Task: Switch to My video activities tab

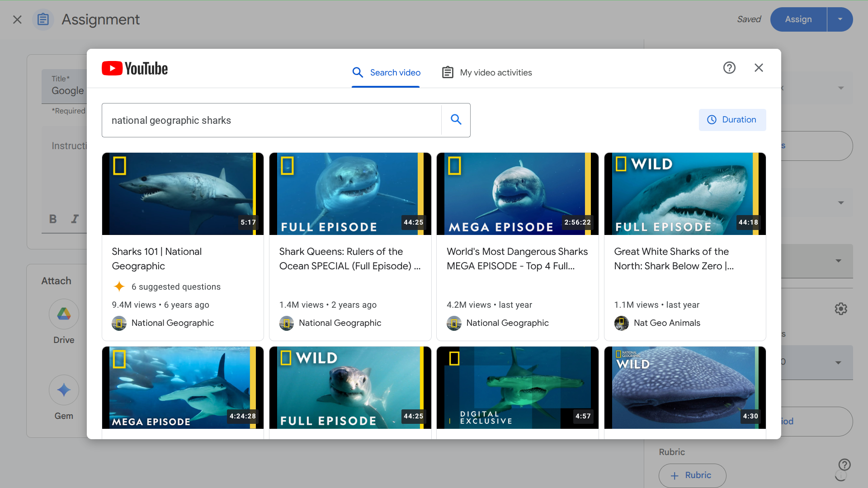Action: [487, 73]
